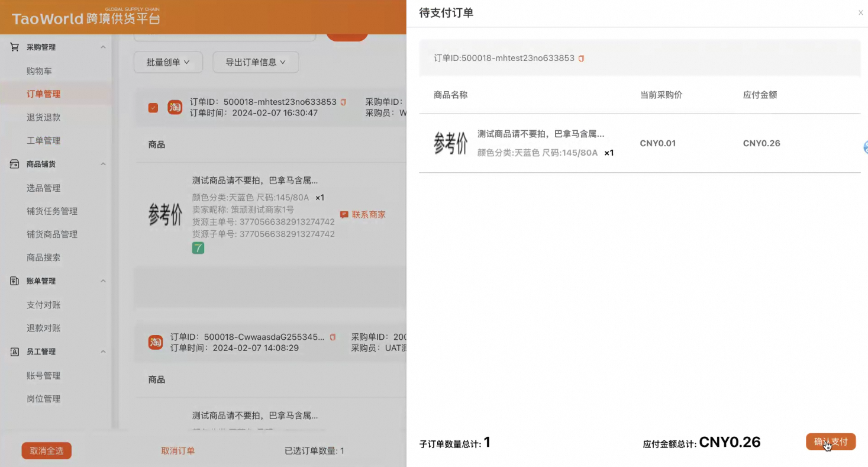The height and width of the screenshot is (467, 868).
Task: Collapse the 采购管理 section via its chevron
Action: coord(103,47)
